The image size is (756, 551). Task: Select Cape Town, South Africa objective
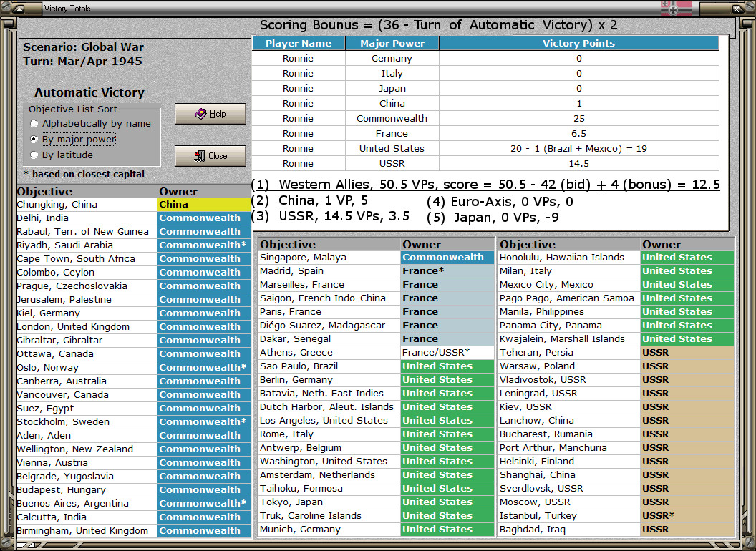(x=134, y=259)
